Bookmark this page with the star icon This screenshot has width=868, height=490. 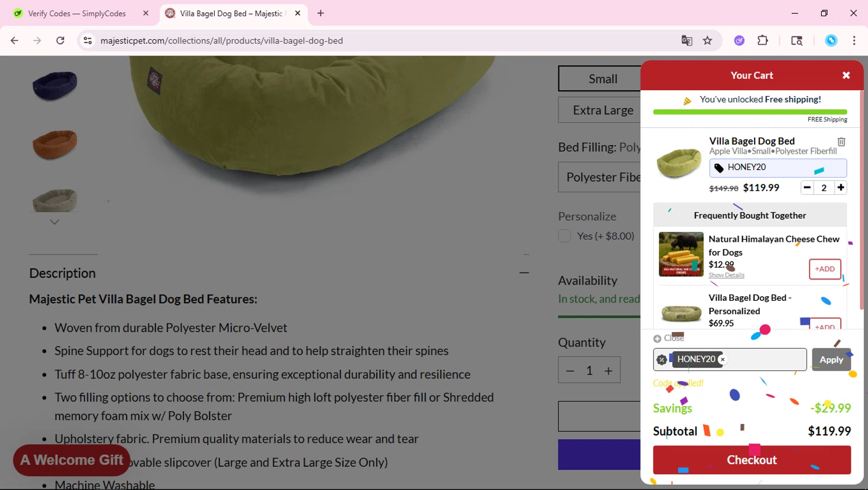pyautogui.click(x=707, y=40)
